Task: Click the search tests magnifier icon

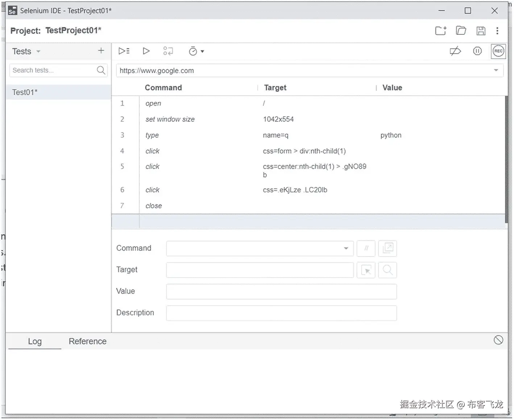Action: tap(101, 70)
